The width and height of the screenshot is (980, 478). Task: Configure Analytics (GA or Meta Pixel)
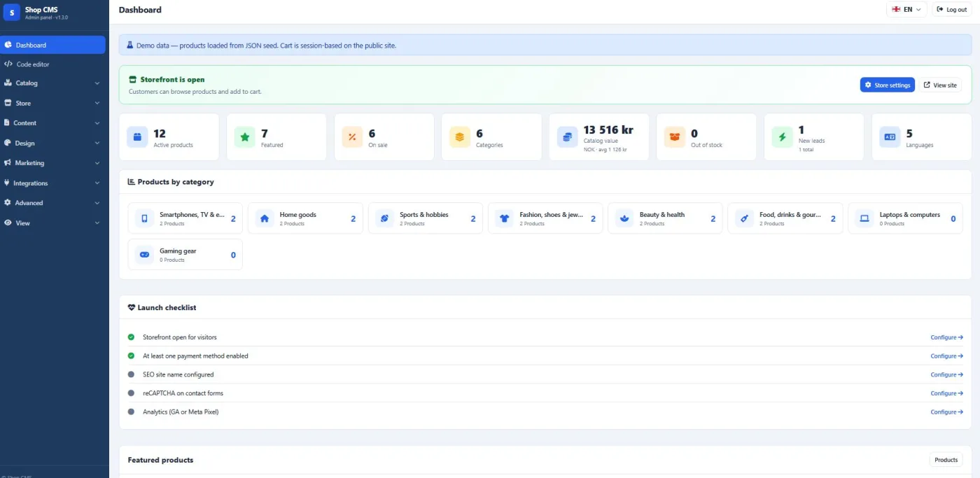coord(946,412)
